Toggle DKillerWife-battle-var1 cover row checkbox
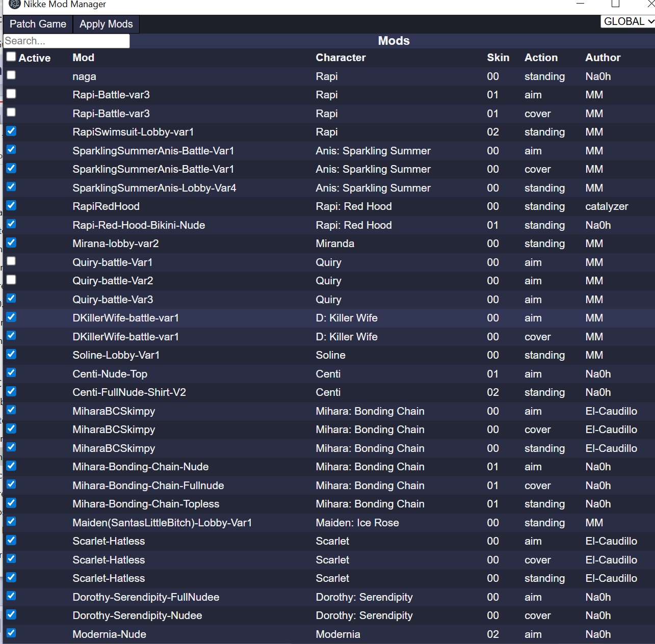 pos(11,336)
